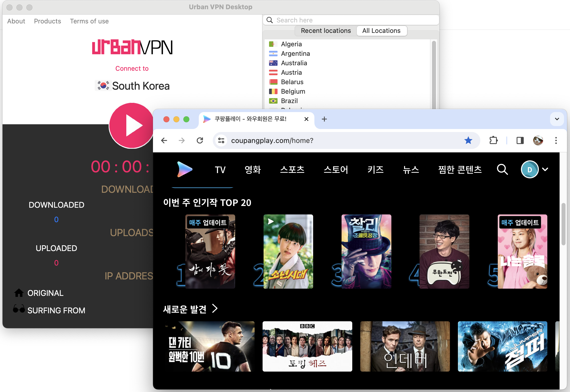Click the profile avatar D icon
Screen dimensions: 570x392
tap(530, 169)
